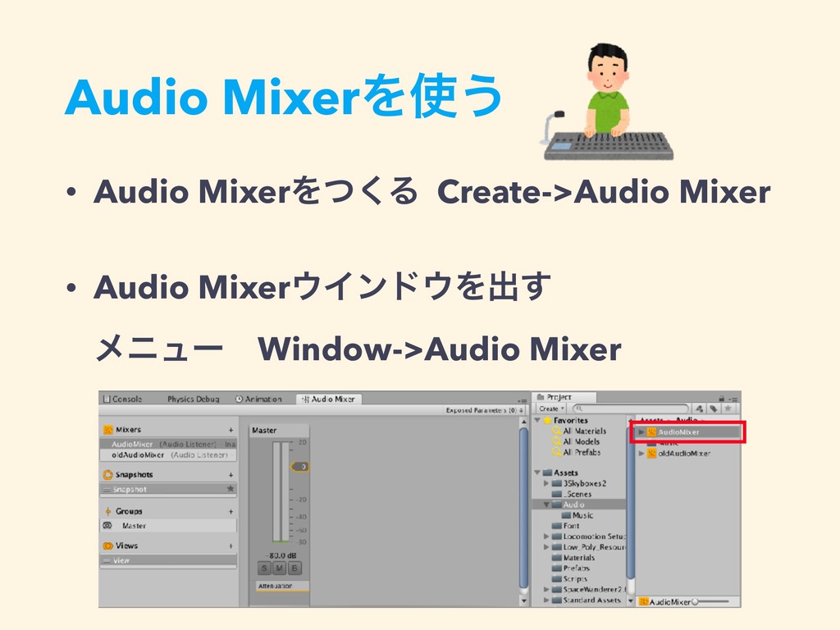This screenshot has width=840, height=630.
Task: Open the Project panel options menu
Action: 733,399
